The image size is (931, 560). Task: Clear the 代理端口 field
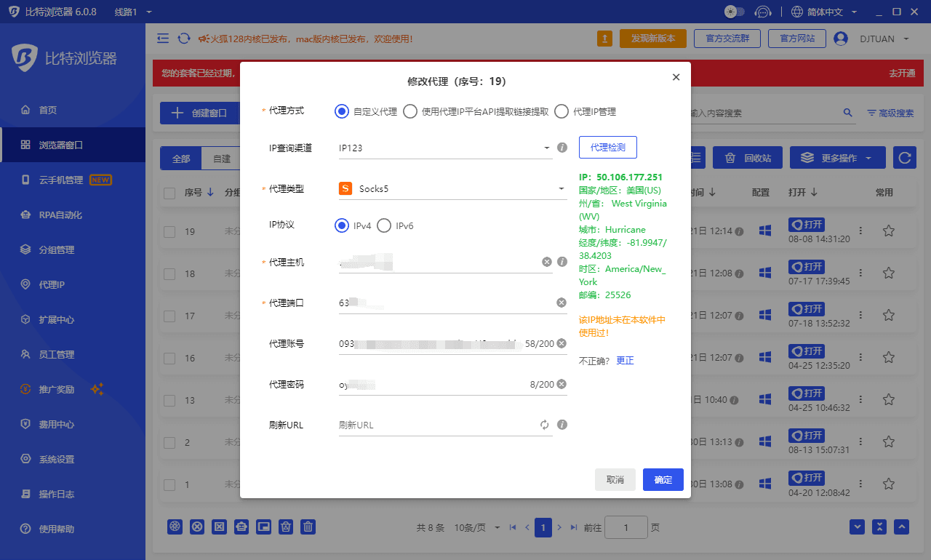coord(562,303)
